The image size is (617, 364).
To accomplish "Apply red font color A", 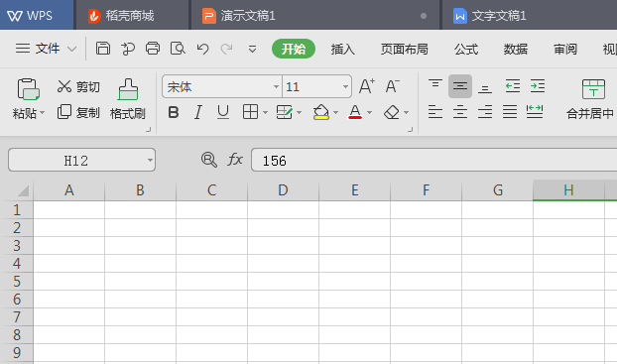I will [x=355, y=112].
